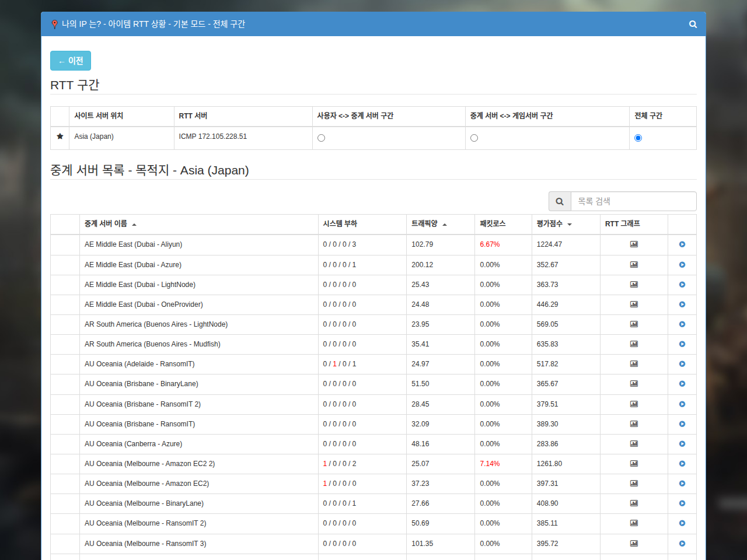Click 패킷로스 column header

coord(493,224)
